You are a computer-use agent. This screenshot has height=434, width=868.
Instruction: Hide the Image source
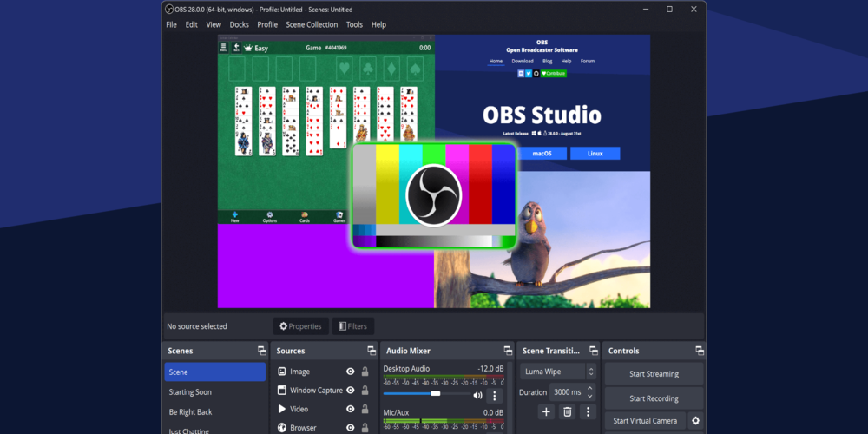[x=350, y=372]
